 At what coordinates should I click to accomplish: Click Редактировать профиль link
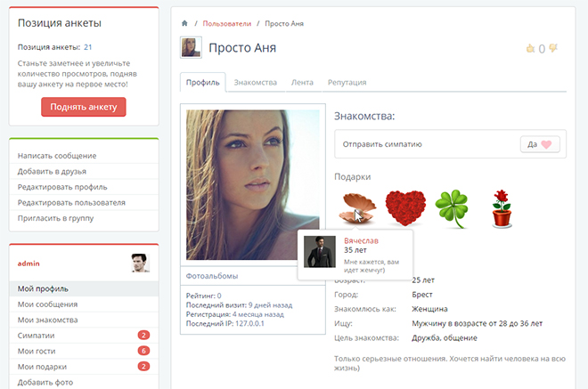click(62, 187)
